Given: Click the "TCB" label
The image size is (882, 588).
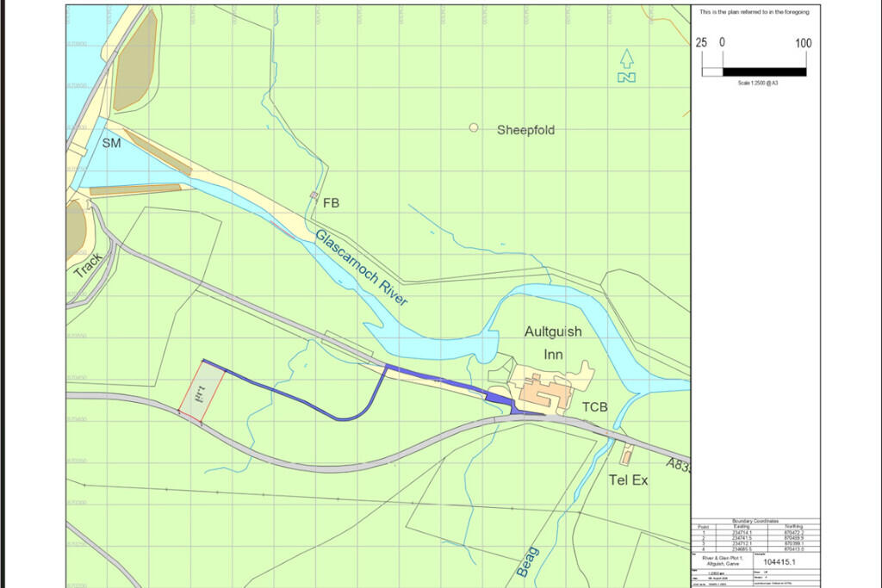Looking at the screenshot, I should pyautogui.click(x=594, y=406).
